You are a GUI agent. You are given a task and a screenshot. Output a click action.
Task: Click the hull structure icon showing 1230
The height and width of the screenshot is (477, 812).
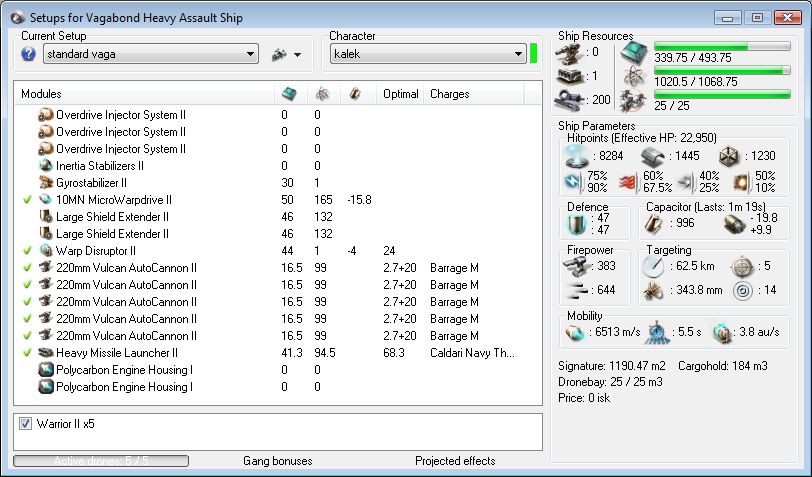pyautogui.click(x=729, y=156)
